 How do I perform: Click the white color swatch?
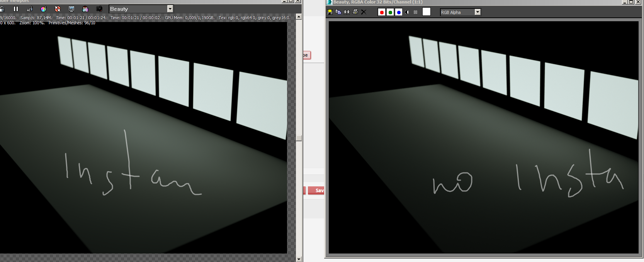tap(427, 12)
